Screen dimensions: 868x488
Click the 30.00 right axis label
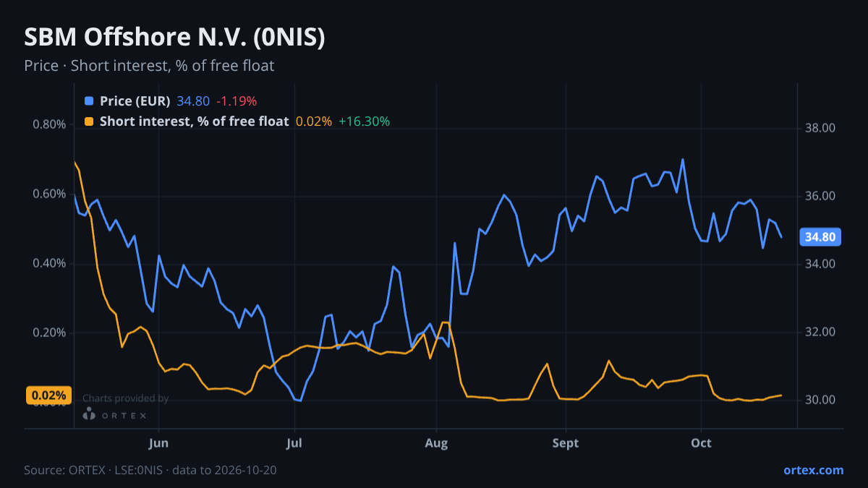[820, 401]
